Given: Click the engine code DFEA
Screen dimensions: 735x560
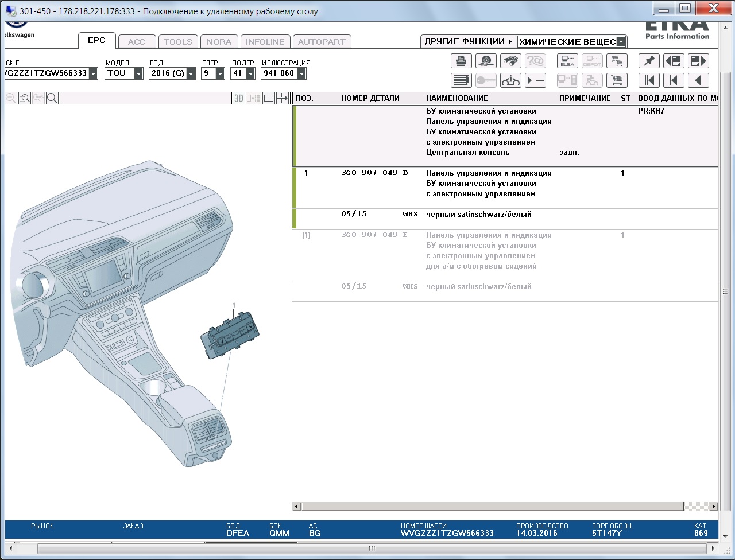Looking at the screenshot, I should coord(238,533).
